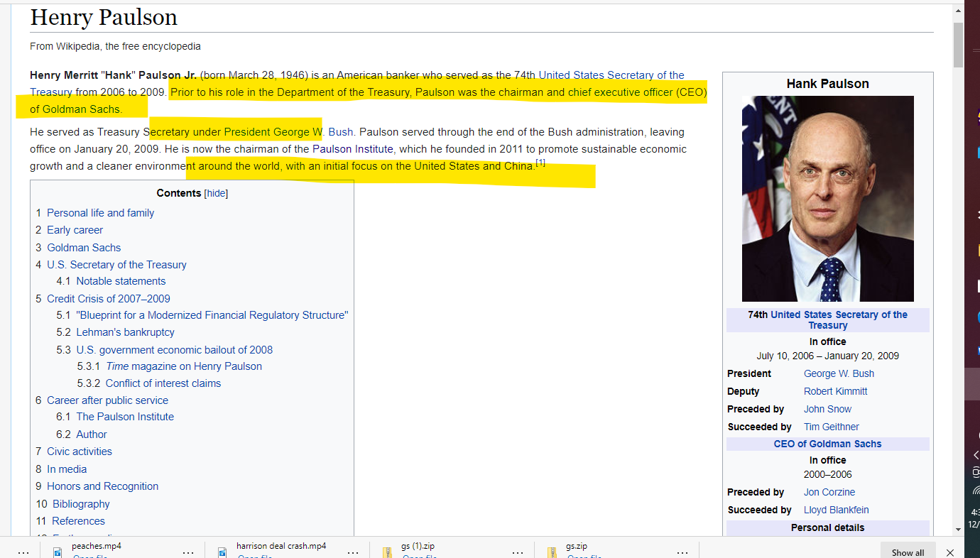Open Lloyd Blankfein successor link
980x558 pixels.
tap(836, 510)
